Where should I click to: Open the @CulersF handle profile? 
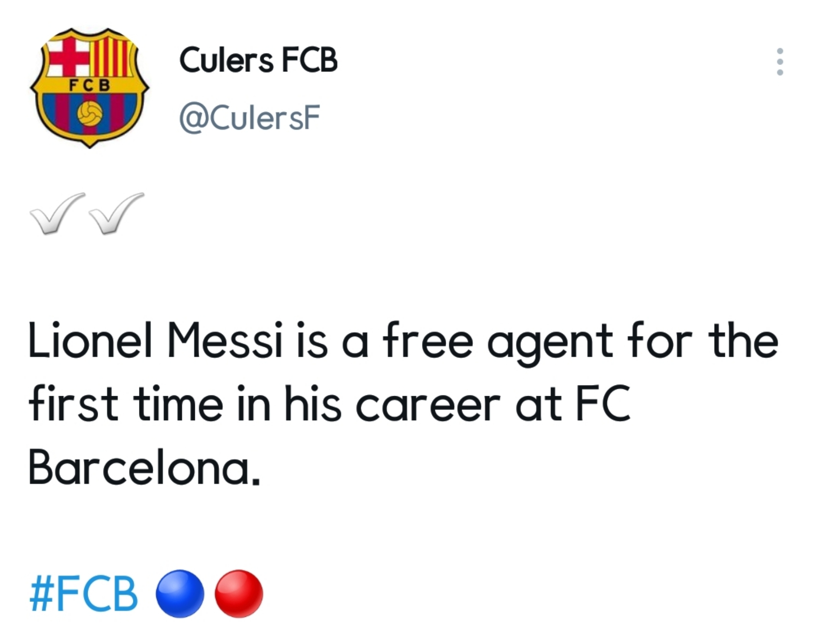tap(250, 118)
